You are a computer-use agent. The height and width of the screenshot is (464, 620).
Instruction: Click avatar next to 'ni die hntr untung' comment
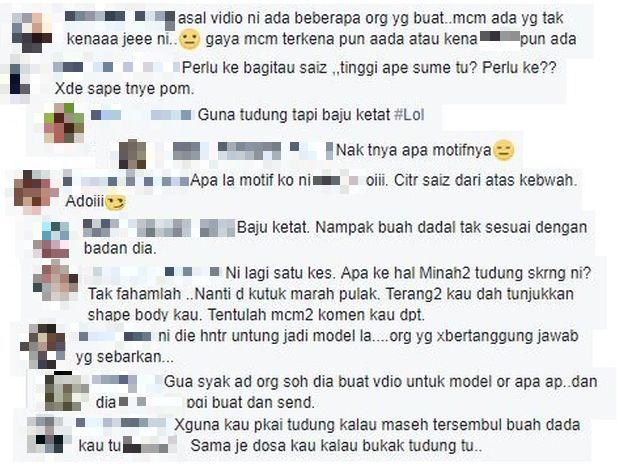(43, 347)
